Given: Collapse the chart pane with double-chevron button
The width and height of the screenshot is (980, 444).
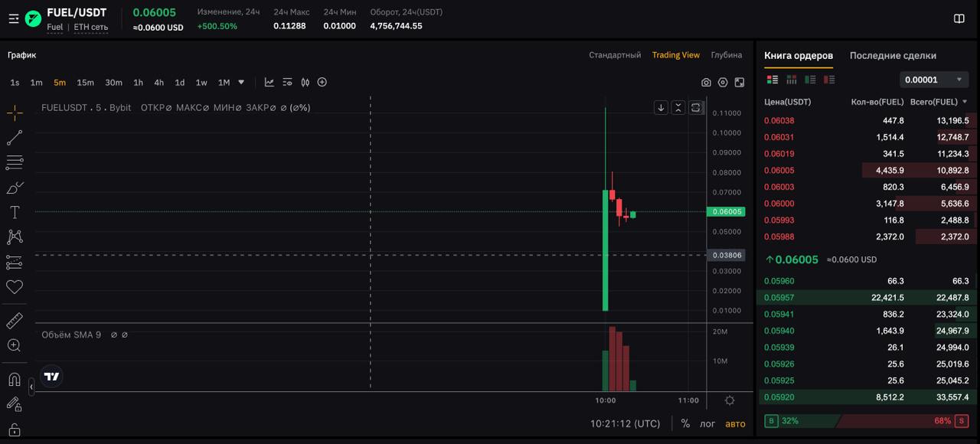Looking at the screenshot, I should (678, 108).
